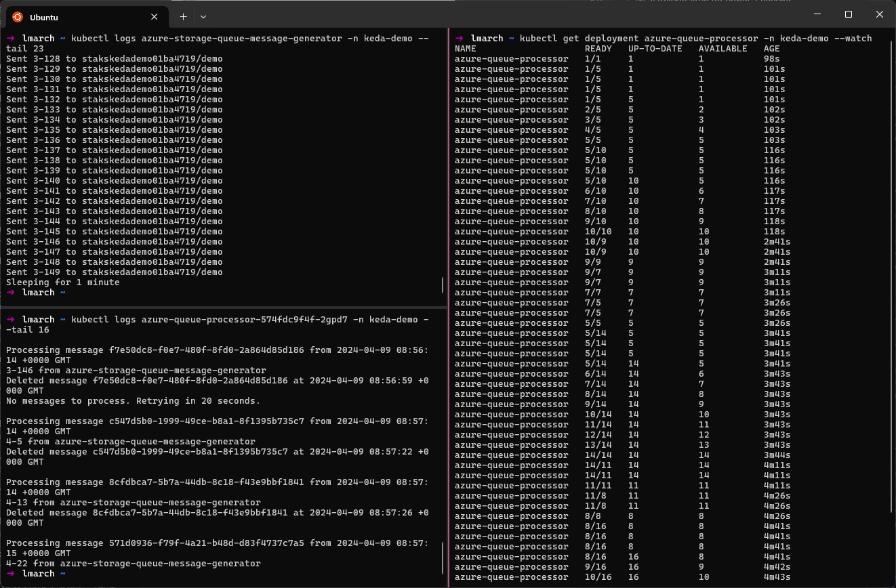Click the READY value '8/8'

point(593,516)
